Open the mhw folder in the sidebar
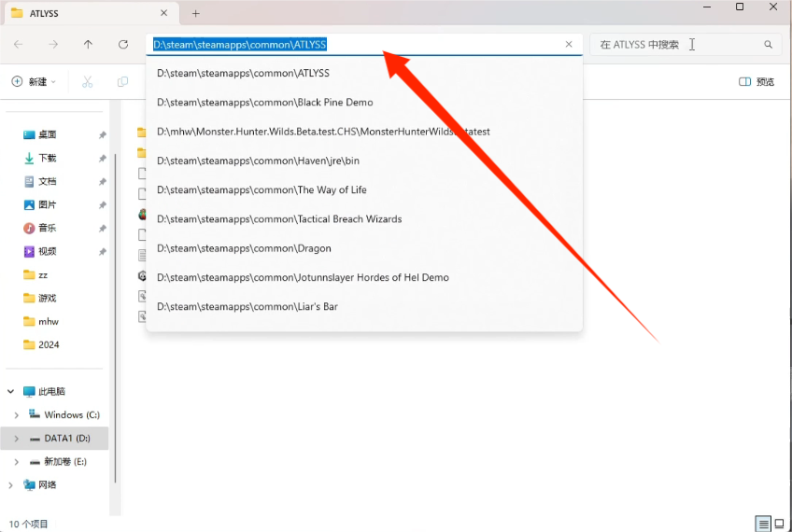Viewport: 792px width, 532px height. pyautogui.click(x=49, y=321)
